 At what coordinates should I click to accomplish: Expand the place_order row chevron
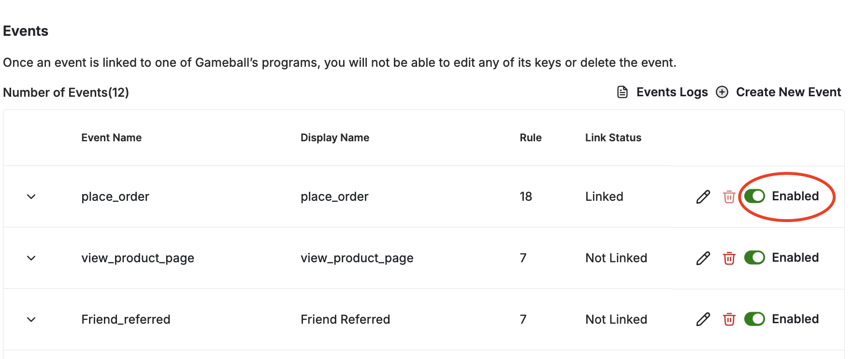point(31,196)
